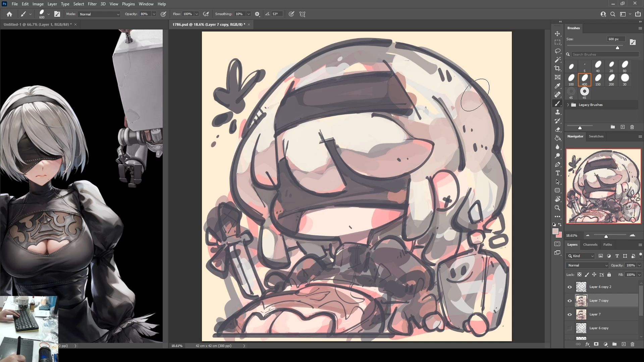Expand the Legacy Brushes folder

click(x=568, y=105)
